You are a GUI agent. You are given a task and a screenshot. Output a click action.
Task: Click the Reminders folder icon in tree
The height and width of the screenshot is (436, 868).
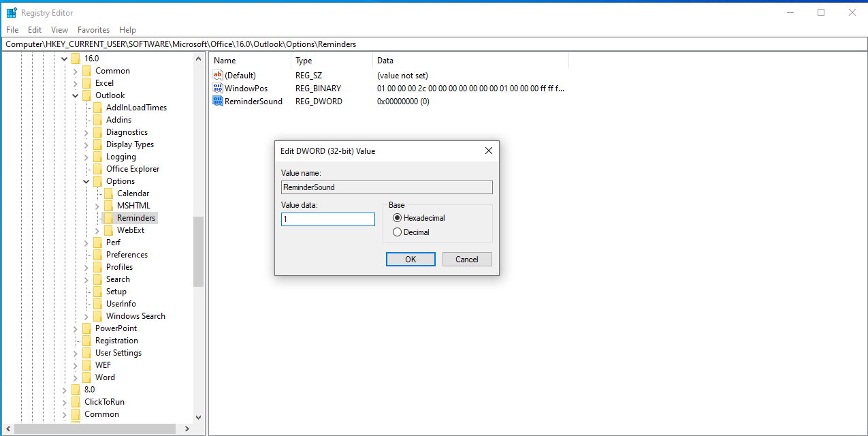(x=108, y=218)
